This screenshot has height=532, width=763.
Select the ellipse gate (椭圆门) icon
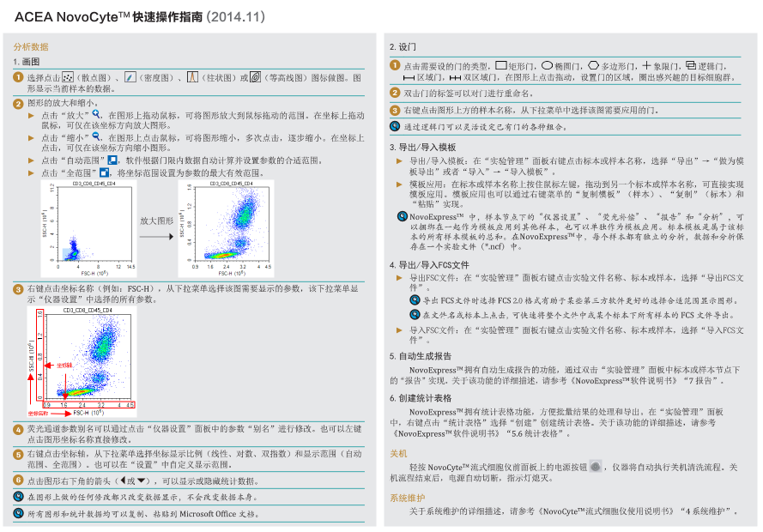pyautogui.click(x=548, y=65)
